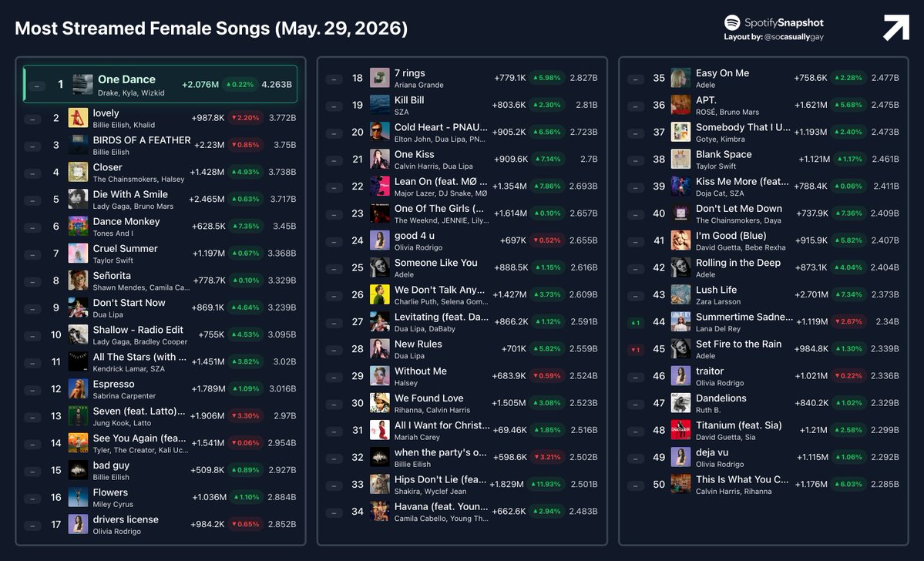Click the +11.93% badge on Hips Don't Lie
Viewport: 924px width, 561px height.
click(x=546, y=485)
